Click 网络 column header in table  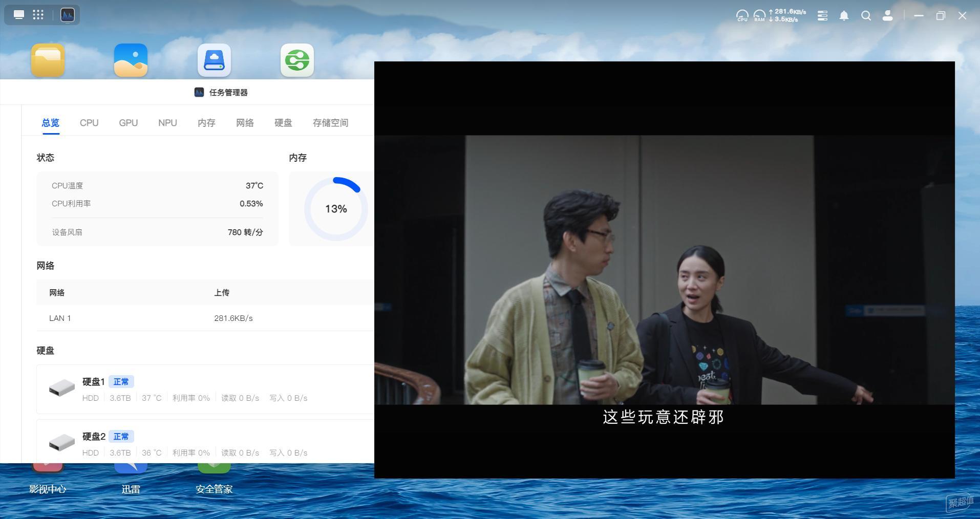click(57, 293)
